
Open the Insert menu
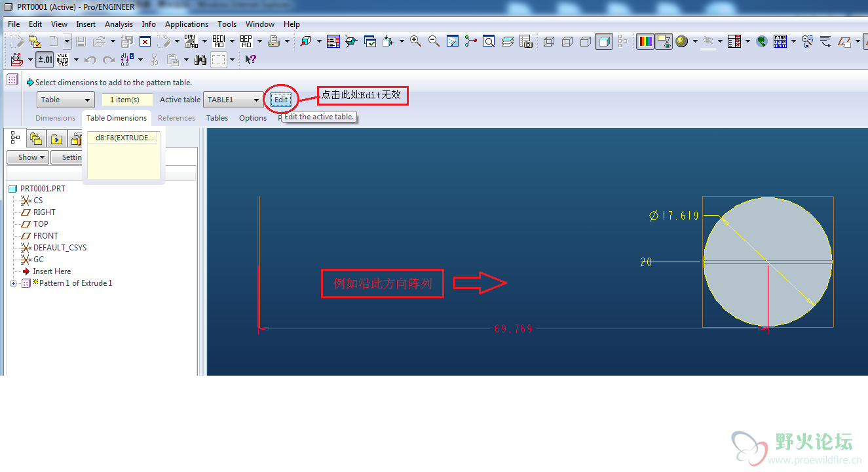coord(86,24)
